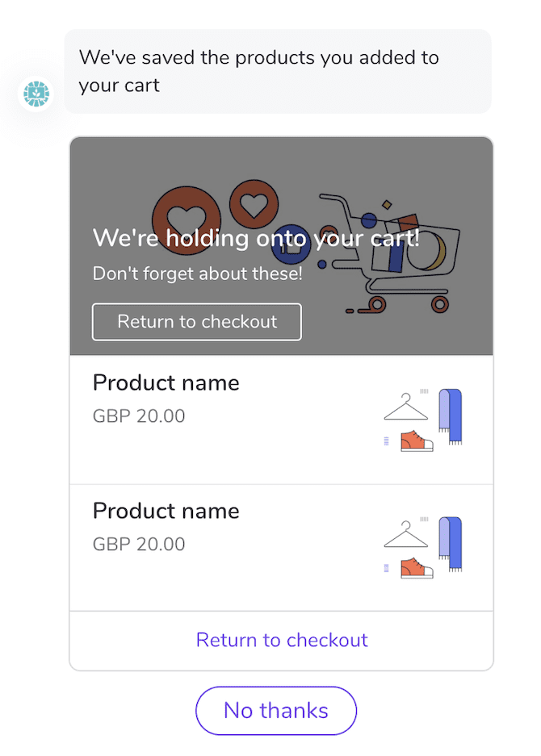The image size is (541, 756).
Task: Select the second Product name title
Action: coord(166,511)
